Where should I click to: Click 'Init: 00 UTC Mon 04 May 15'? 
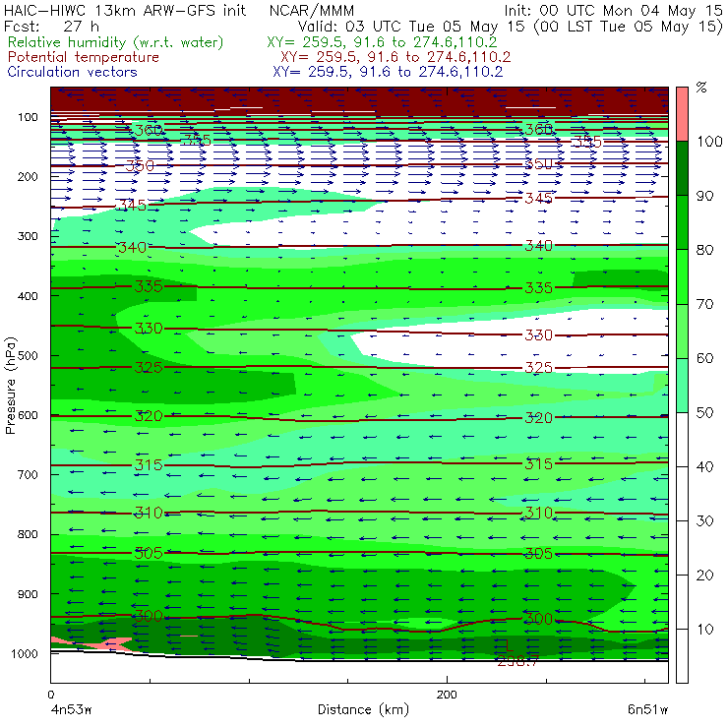pyautogui.click(x=613, y=10)
